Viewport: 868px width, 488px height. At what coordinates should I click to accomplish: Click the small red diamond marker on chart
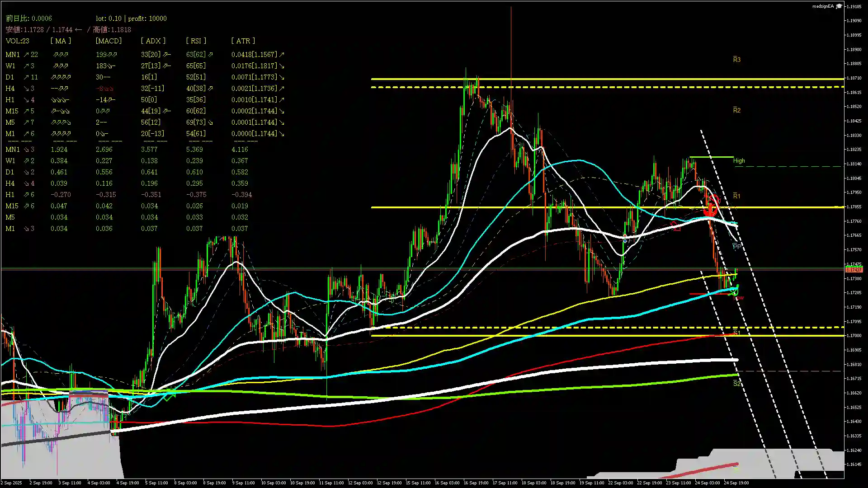pos(676,226)
